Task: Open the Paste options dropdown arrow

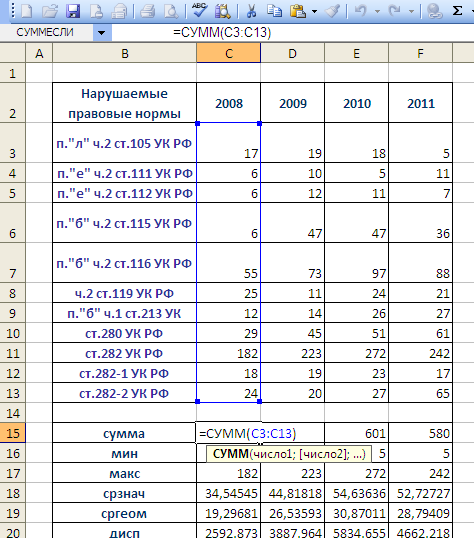Action: [314, 12]
